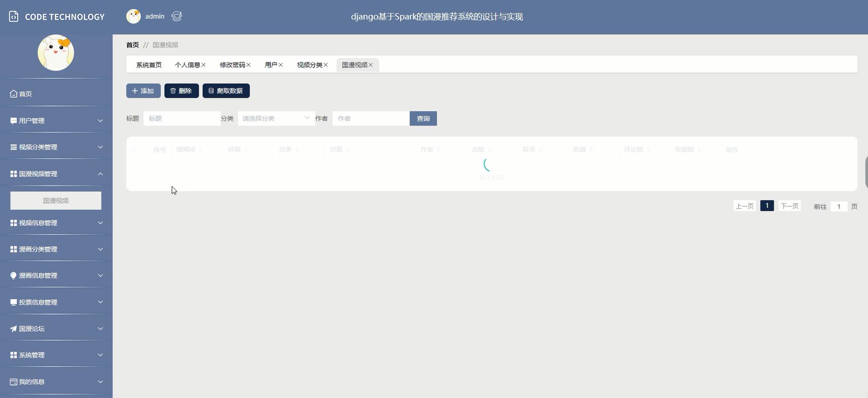Select page 1 in pagination
868x398 pixels.
767,206
